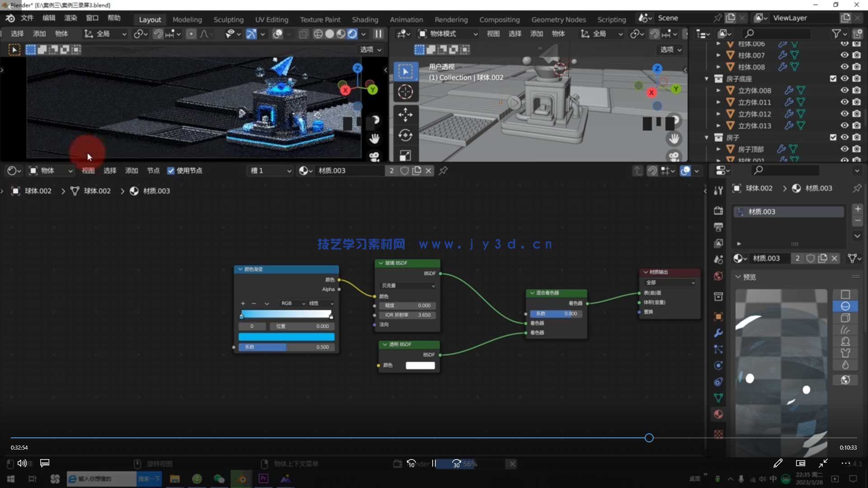The width and height of the screenshot is (868, 488).
Task: Open Material properties tab icon
Action: pos(718,414)
